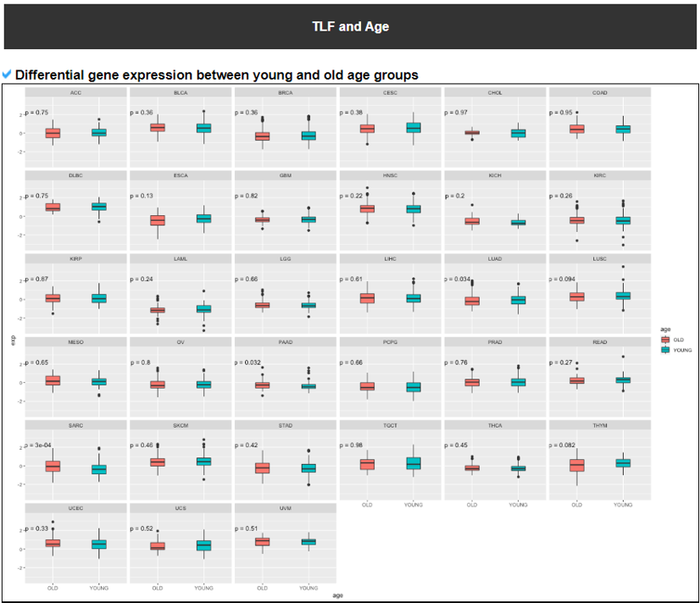This screenshot has height=603, width=700.
Task: Click the TLF and Age header bar
Action: pyautogui.click(x=350, y=26)
